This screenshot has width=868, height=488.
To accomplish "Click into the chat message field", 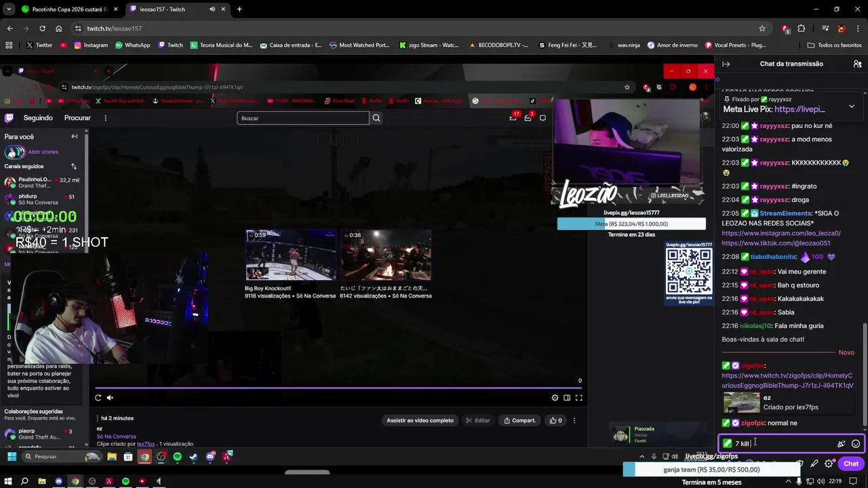I will (783, 444).
